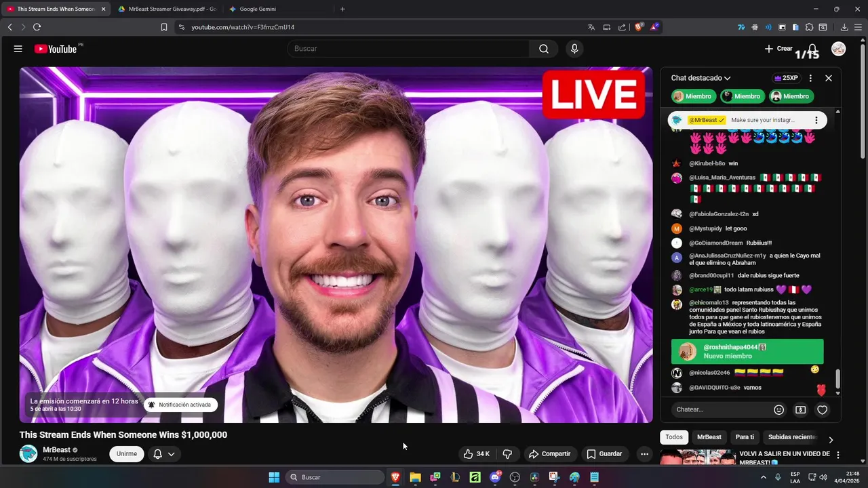Open File Explorer from the taskbar
Viewport: 868px width, 488px height.
click(415, 477)
